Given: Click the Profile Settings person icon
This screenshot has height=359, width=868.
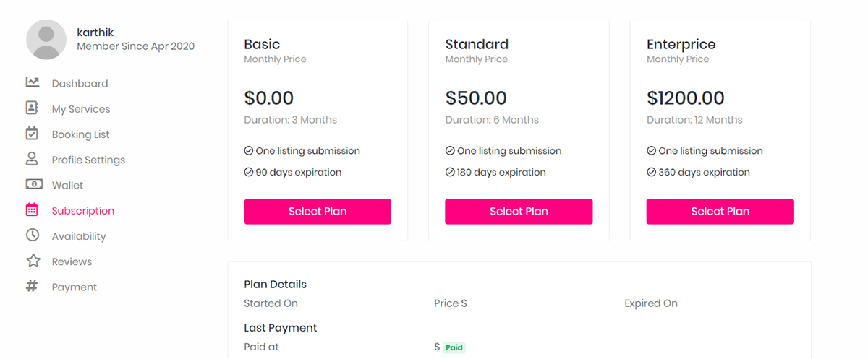Looking at the screenshot, I should tap(32, 159).
